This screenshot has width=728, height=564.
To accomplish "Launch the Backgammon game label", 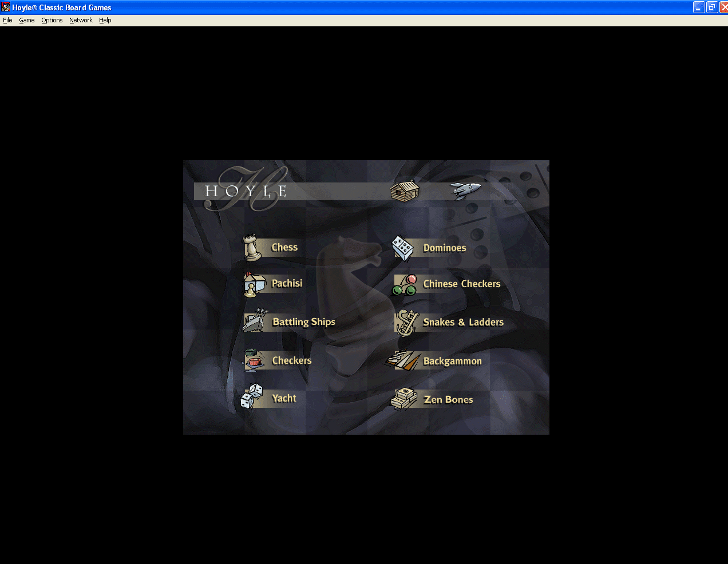I will [453, 361].
